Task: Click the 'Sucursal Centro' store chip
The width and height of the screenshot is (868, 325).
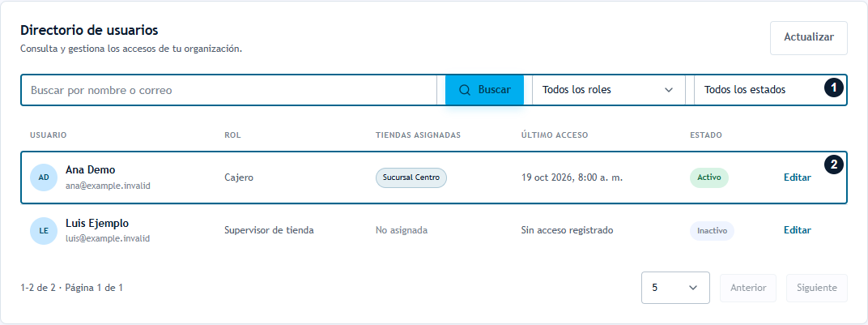Action: (411, 177)
